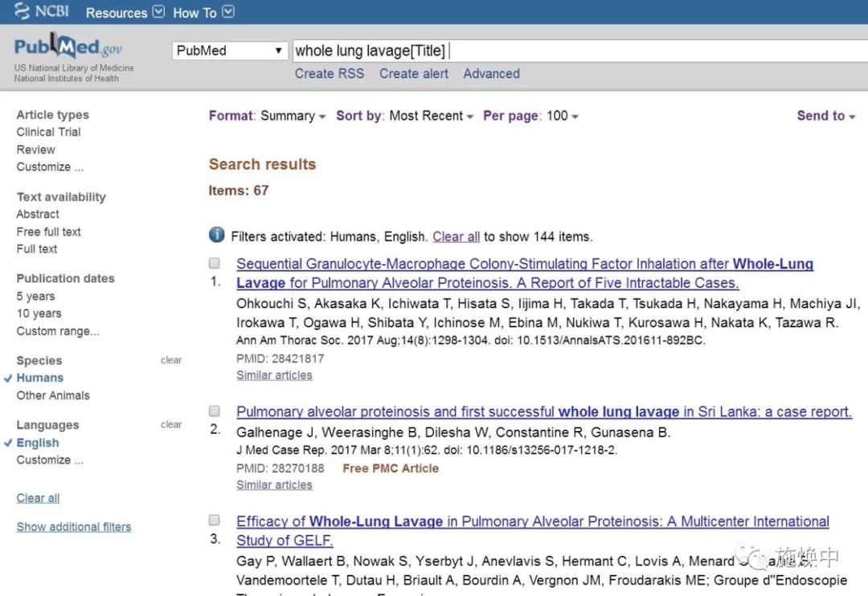Check the box for result 1
The width and height of the screenshot is (868, 596).
coord(215,263)
